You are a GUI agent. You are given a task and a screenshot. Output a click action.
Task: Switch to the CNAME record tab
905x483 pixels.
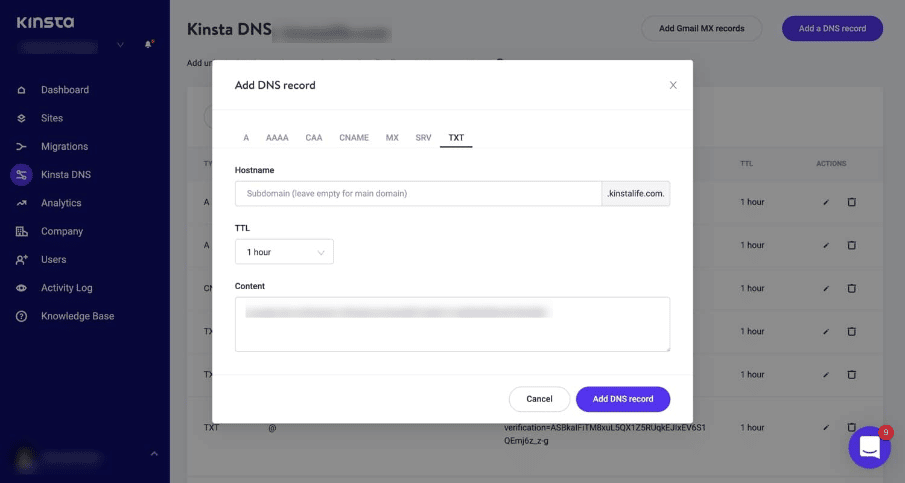point(354,138)
